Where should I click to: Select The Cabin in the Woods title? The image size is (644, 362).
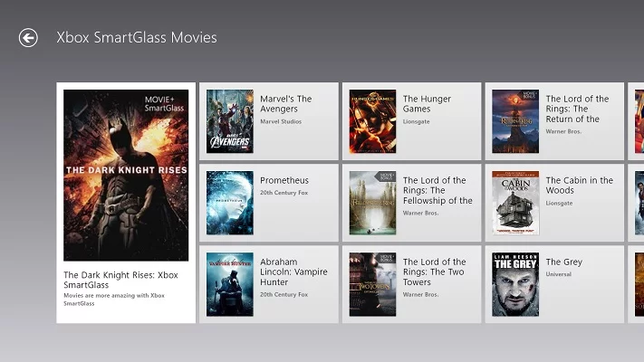coord(579,186)
